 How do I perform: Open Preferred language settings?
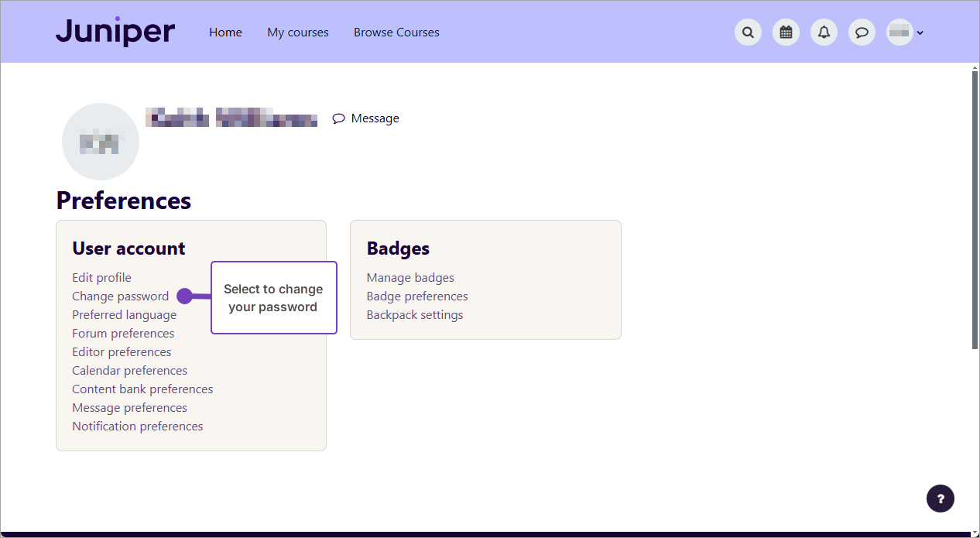pyautogui.click(x=124, y=315)
